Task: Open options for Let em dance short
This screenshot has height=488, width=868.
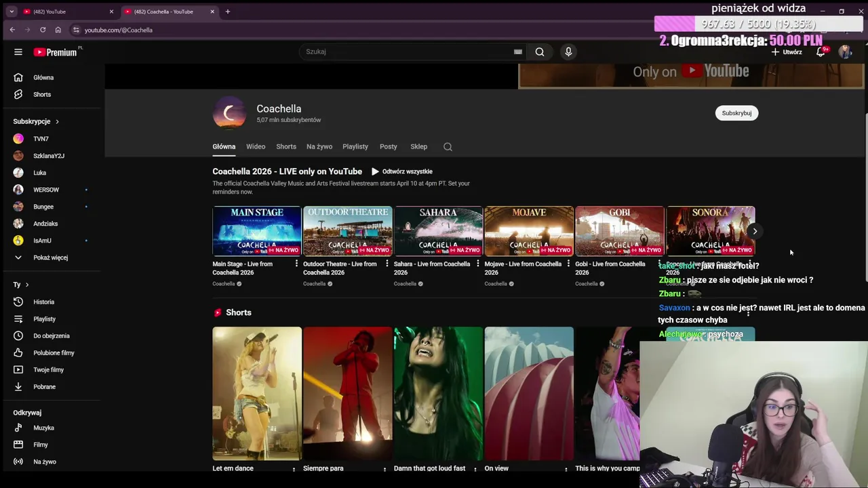Action: pyautogui.click(x=294, y=468)
